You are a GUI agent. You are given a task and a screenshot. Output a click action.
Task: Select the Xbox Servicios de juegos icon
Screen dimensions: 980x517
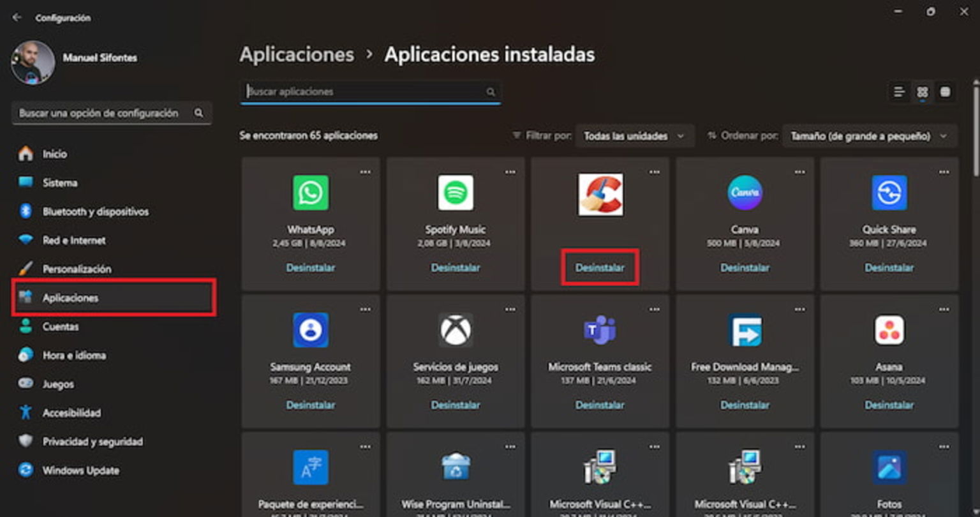point(456,330)
